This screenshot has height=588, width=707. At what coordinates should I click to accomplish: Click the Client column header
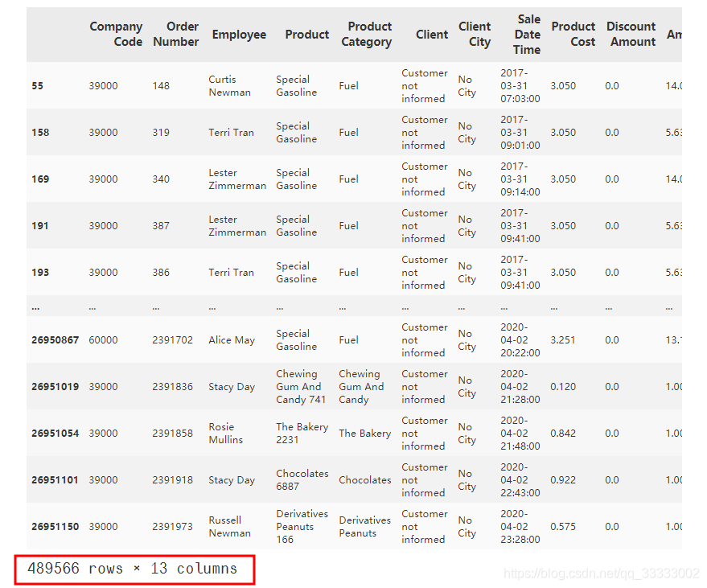pos(432,35)
